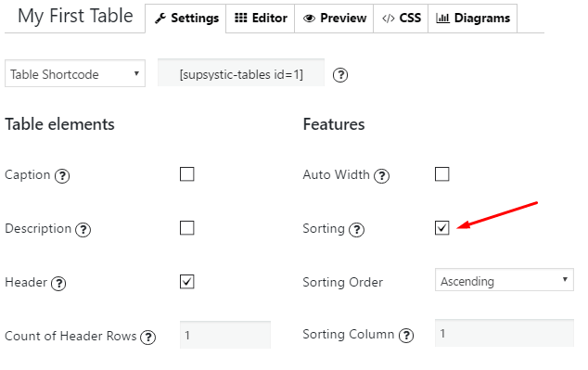
Task: Click the Sorting Column help icon
Action: point(406,335)
